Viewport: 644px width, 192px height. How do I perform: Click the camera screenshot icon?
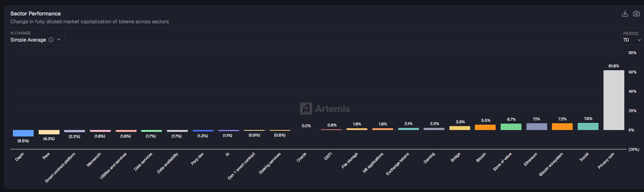coord(636,14)
